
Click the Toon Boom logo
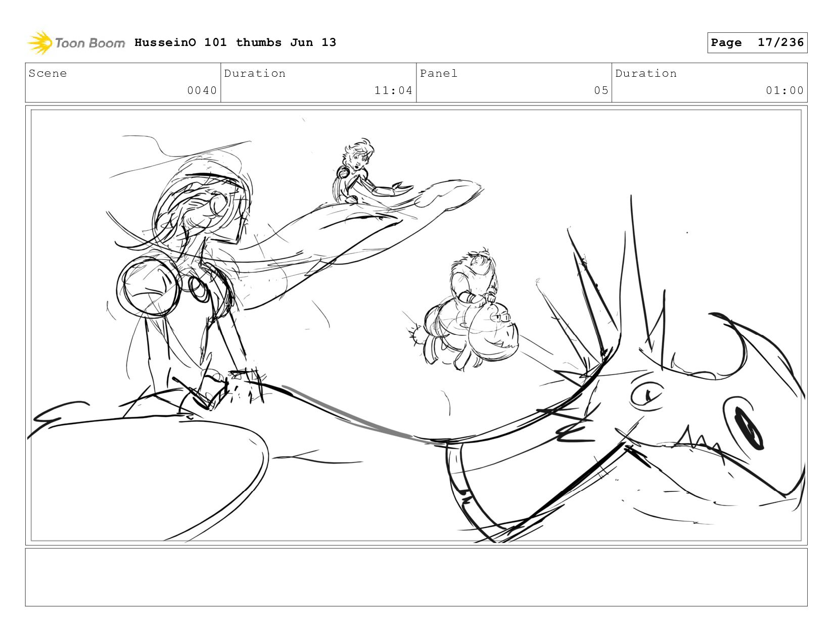point(76,43)
